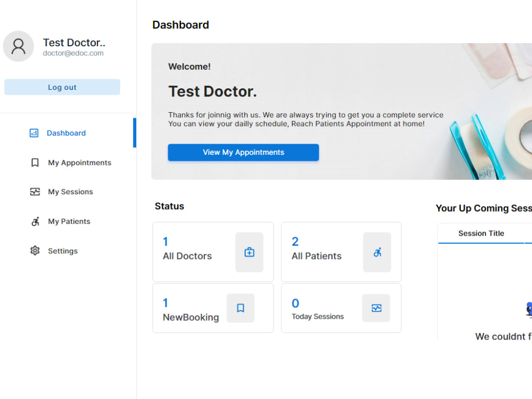532x399 pixels.
Task: Click the All Patients label
Action: click(x=317, y=256)
